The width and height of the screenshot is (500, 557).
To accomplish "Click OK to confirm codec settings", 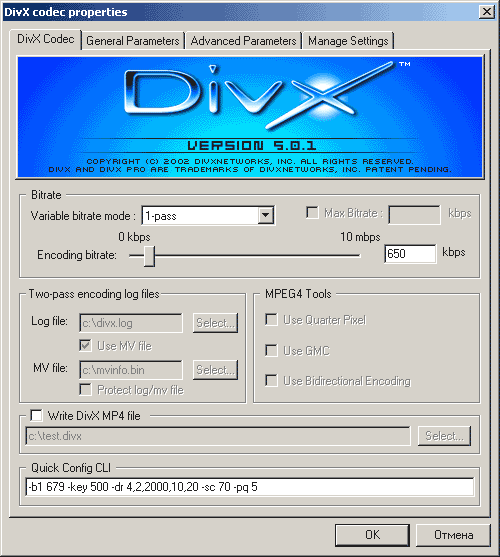I will point(372,535).
